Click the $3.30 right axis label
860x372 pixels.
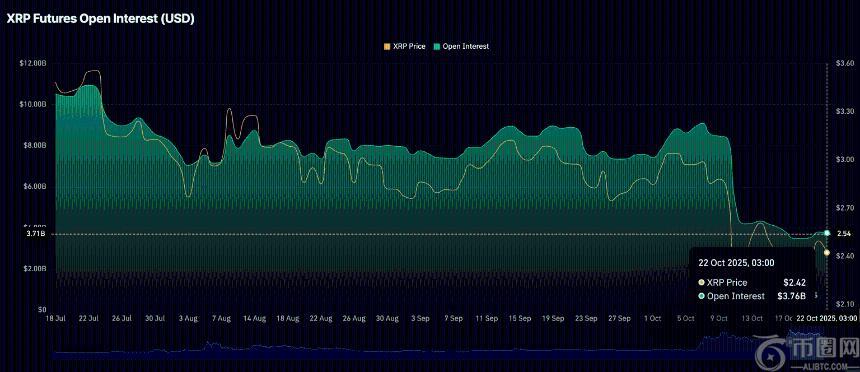click(x=845, y=111)
